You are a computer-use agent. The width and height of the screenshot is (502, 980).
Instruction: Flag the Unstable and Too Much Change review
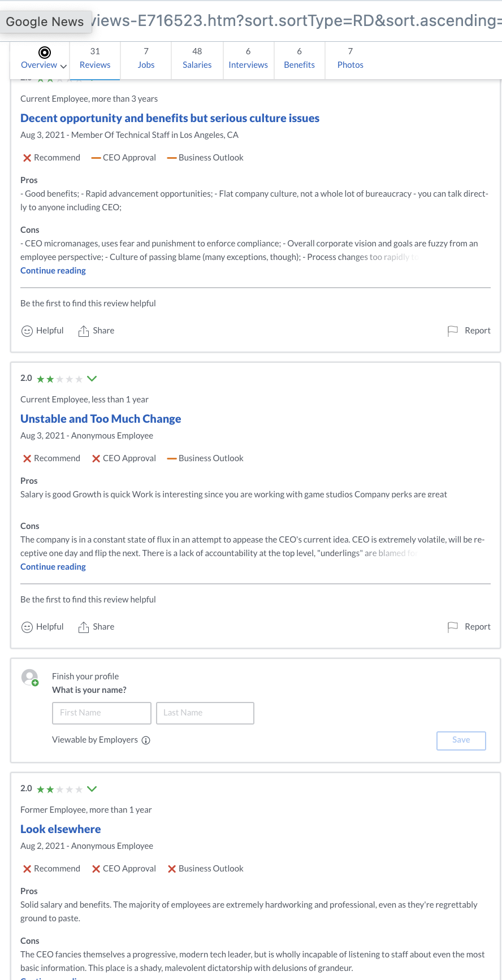pos(453,627)
